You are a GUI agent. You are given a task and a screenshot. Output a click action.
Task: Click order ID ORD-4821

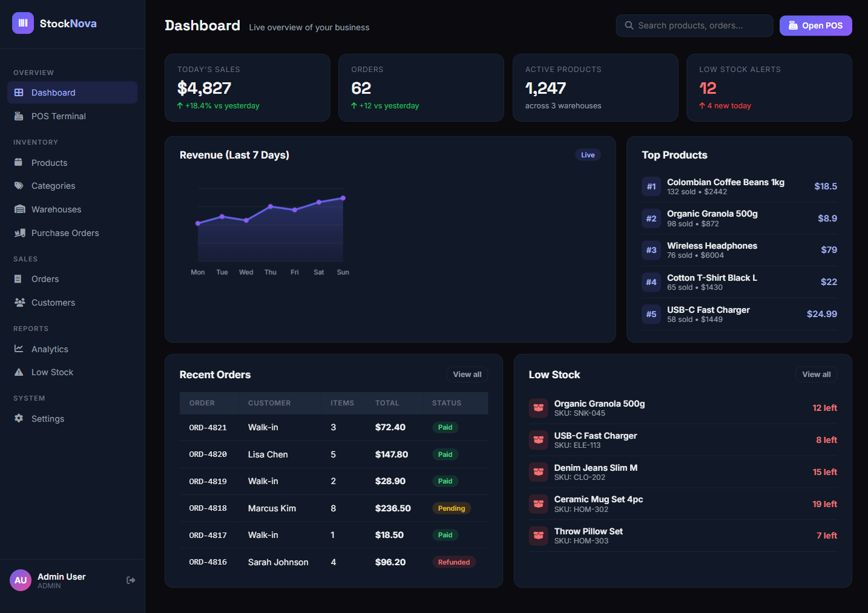(x=208, y=428)
